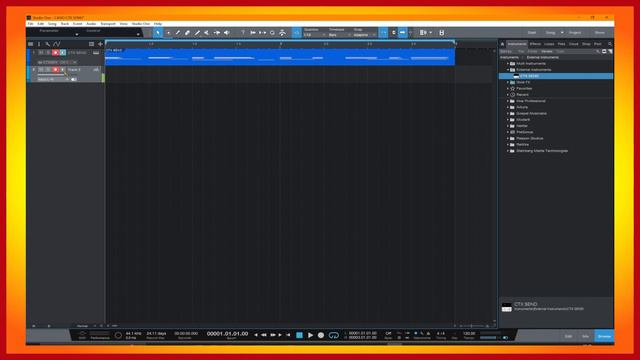Select the Eraser tool
The width and height of the screenshot is (640, 360).
[x=187, y=33]
